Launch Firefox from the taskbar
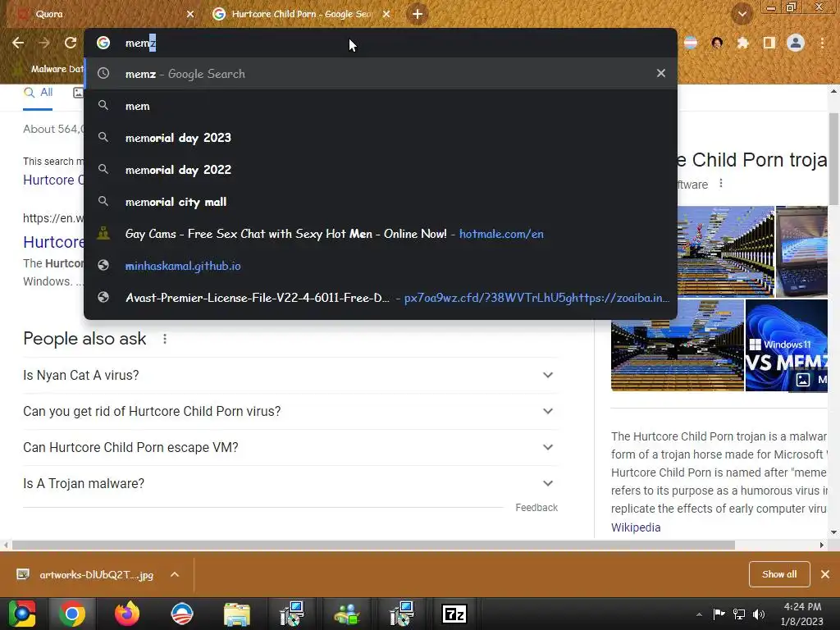This screenshot has height=630, width=840. click(127, 614)
